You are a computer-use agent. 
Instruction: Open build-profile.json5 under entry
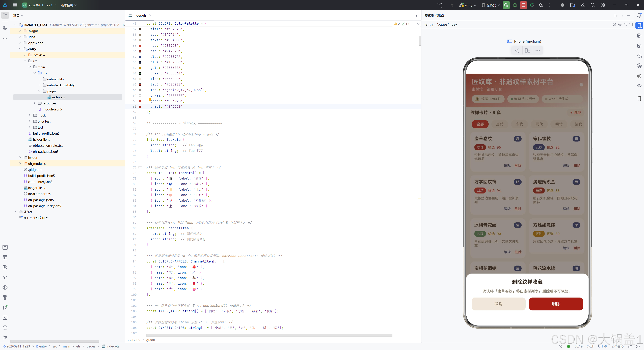[46, 133]
